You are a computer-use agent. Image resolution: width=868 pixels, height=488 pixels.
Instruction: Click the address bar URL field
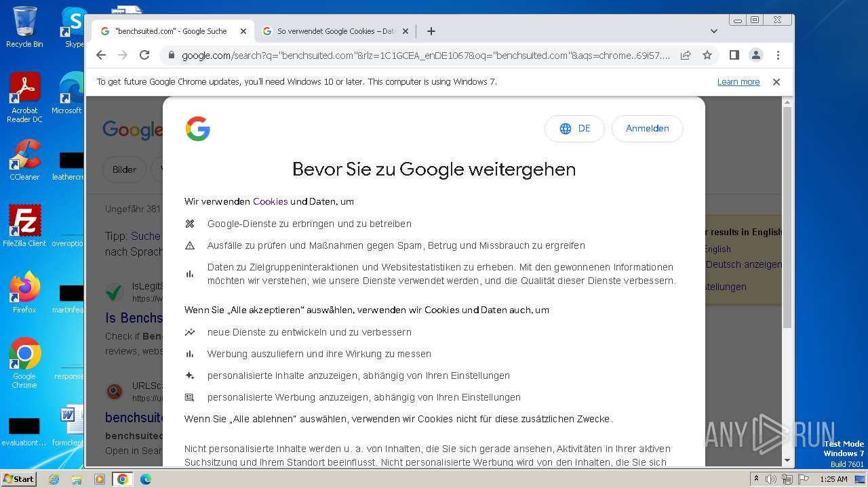click(x=425, y=56)
